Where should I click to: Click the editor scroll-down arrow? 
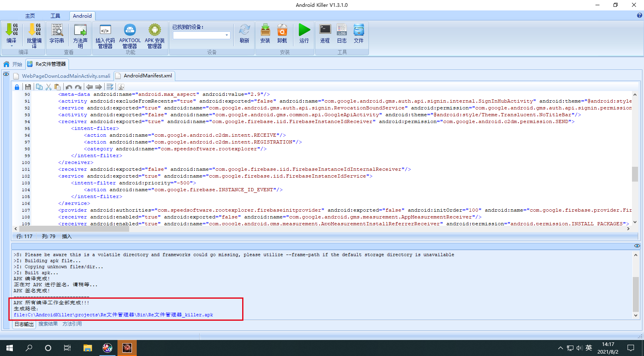(x=635, y=222)
